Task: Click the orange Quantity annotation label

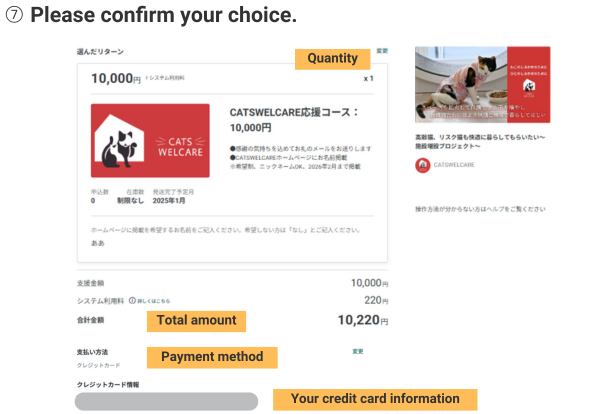Action: tap(332, 59)
